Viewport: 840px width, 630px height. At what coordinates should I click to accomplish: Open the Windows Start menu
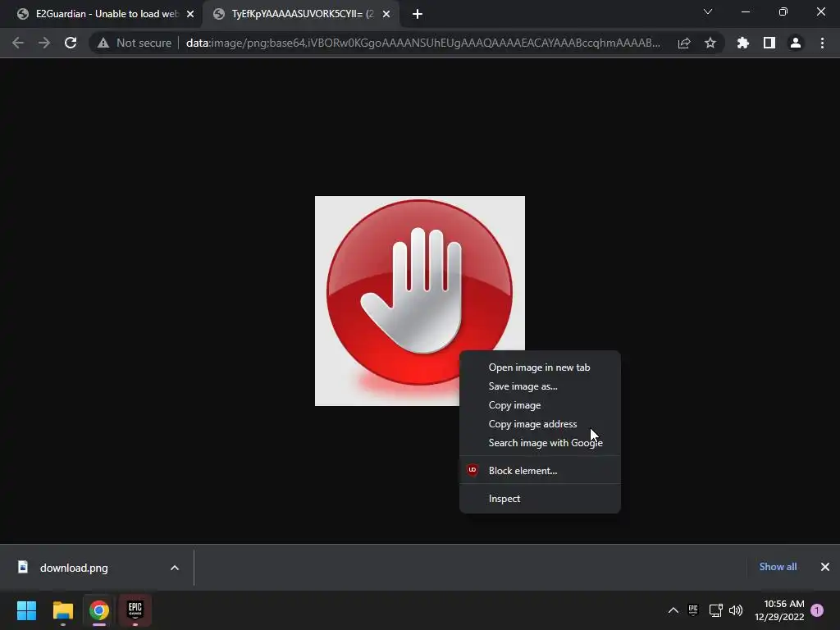click(x=26, y=610)
